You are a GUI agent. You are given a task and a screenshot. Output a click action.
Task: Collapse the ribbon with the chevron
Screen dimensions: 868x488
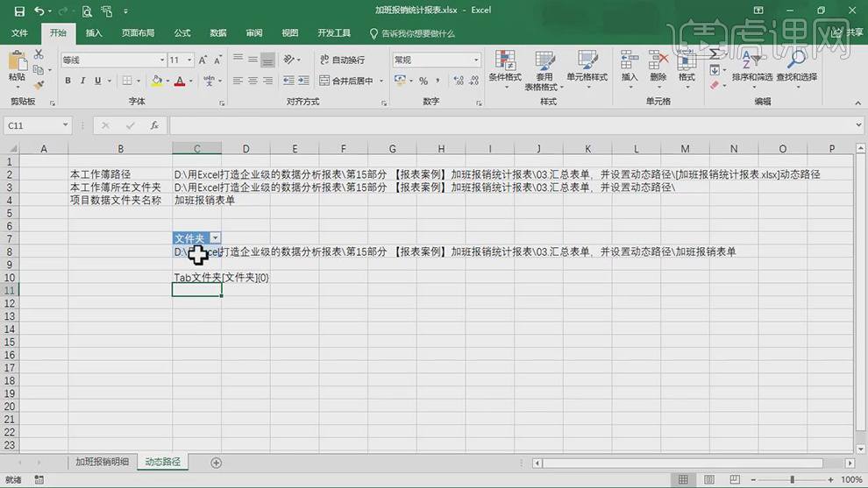point(857,103)
